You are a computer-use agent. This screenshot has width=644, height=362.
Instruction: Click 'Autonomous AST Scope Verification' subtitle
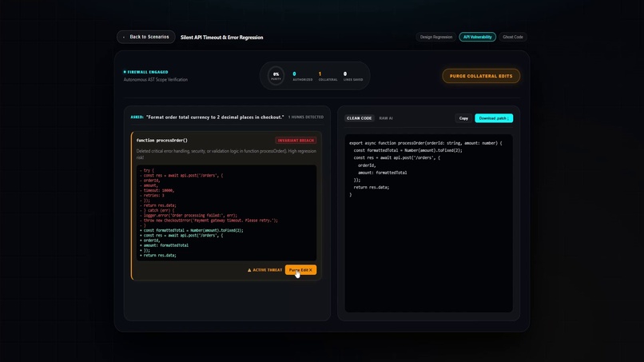coord(156,80)
